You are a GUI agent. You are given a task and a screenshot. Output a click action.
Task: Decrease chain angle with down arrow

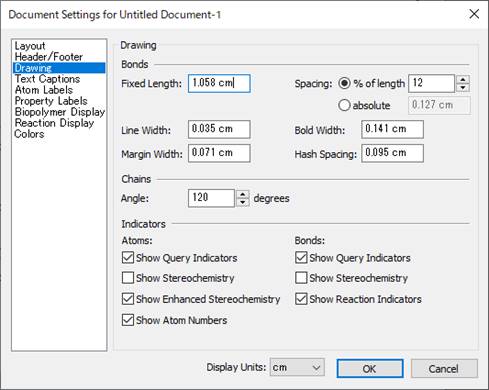(243, 202)
